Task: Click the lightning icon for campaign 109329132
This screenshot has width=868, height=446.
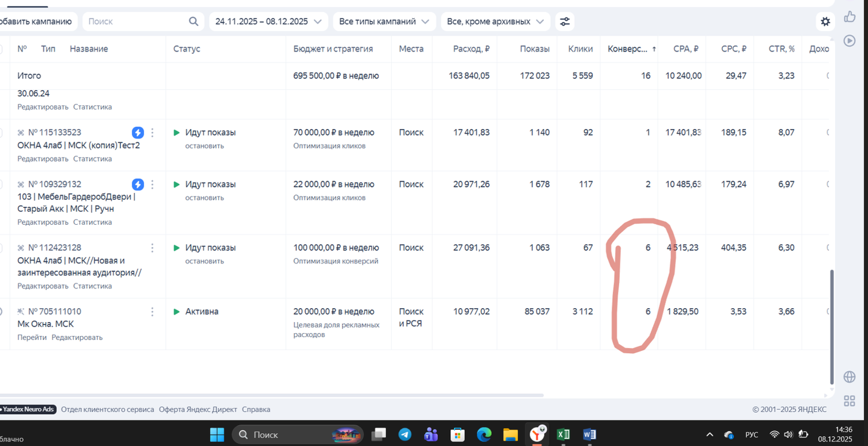Action: (138, 185)
